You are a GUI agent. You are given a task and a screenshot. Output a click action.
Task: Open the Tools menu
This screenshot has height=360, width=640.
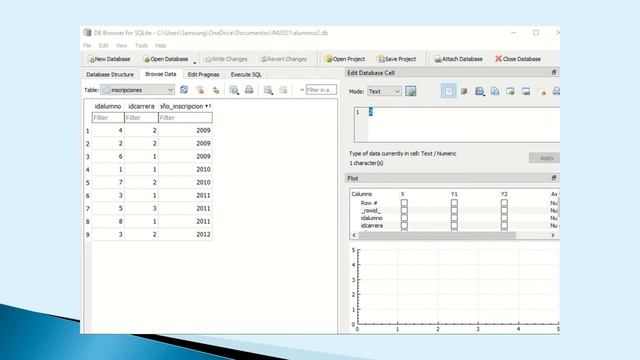click(x=141, y=45)
